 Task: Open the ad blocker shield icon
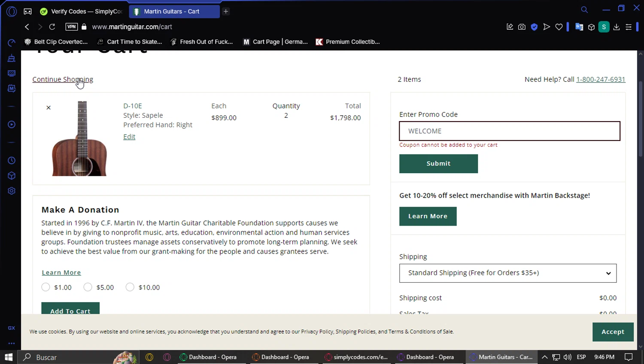point(534,27)
